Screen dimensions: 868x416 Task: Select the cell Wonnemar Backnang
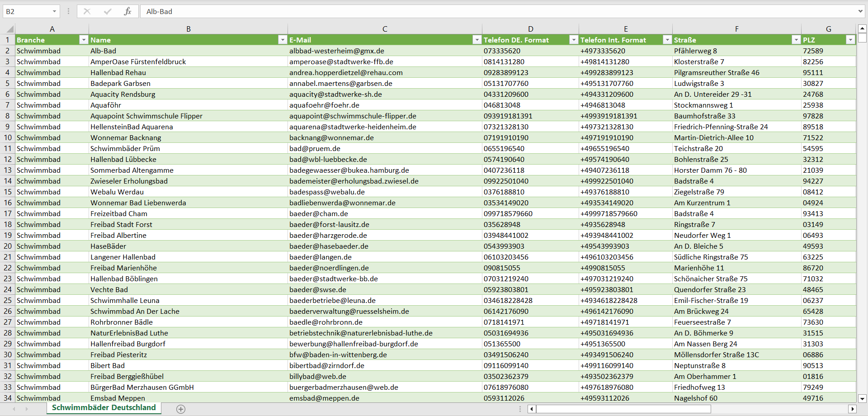[189, 137]
